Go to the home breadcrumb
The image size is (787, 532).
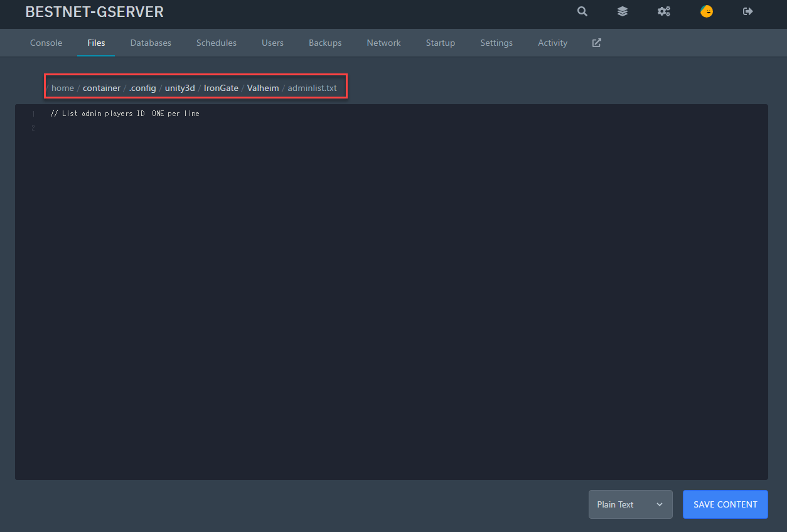(x=63, y=88)
